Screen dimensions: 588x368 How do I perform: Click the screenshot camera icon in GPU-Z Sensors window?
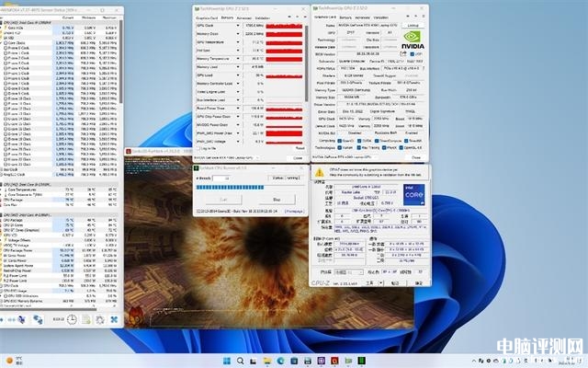tap(289, 17)
